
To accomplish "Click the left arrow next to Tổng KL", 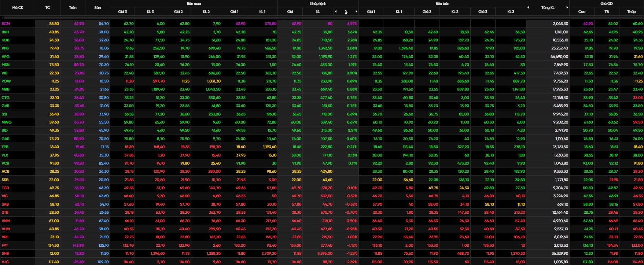I will point(528,7).
